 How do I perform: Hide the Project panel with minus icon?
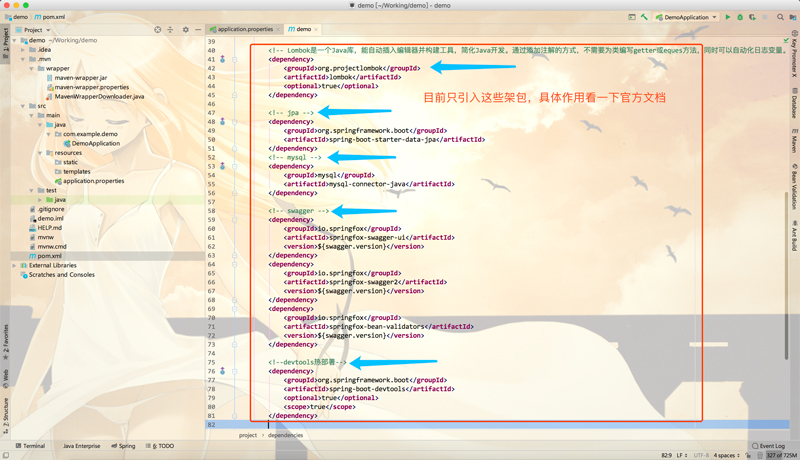click(x=198, y=30)
